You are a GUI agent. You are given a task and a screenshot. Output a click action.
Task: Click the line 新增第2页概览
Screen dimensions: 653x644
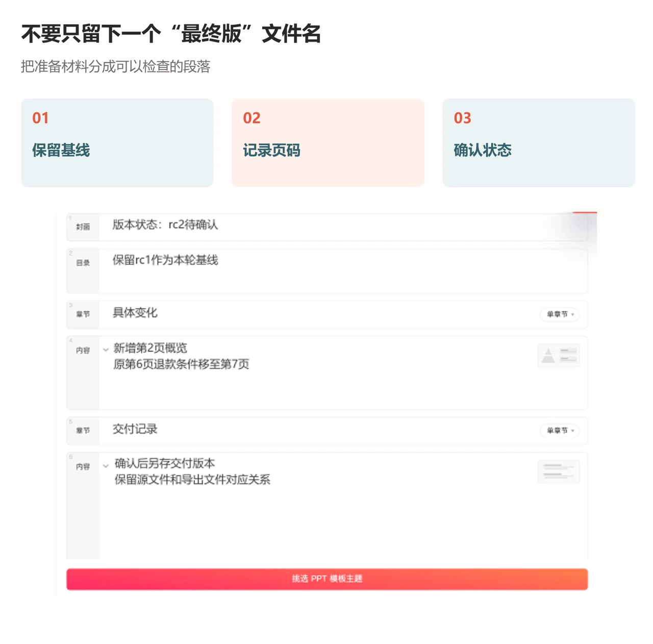[x=150, y=348]
